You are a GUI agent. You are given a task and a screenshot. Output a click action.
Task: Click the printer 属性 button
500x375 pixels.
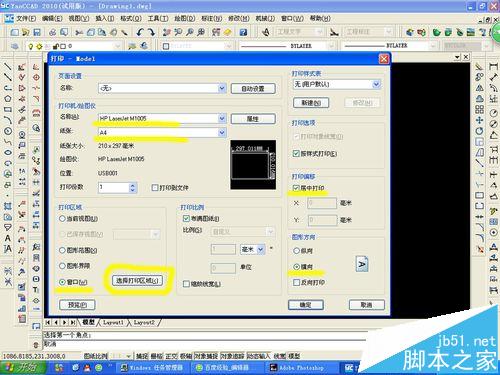[253, 119]
